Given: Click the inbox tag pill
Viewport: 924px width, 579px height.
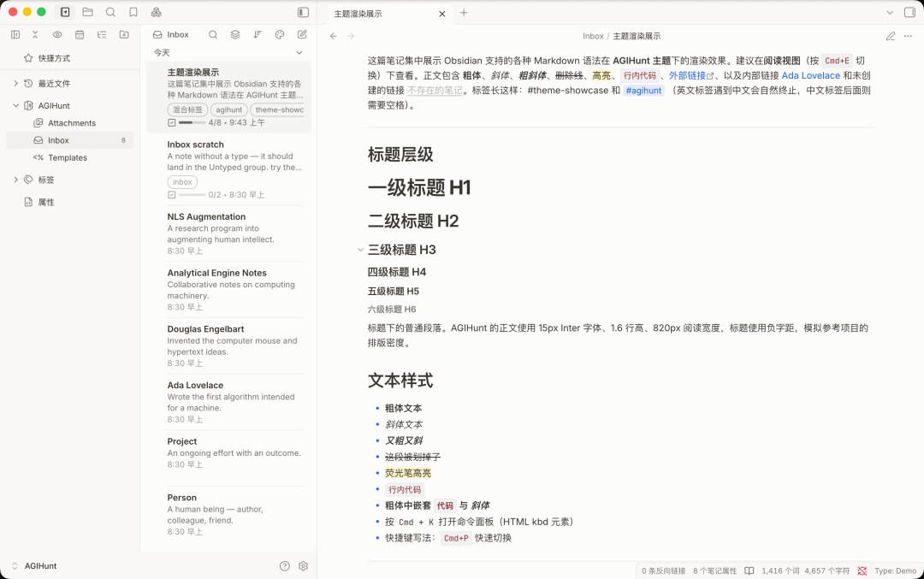Looking at the screenshot, I should 182,182.
